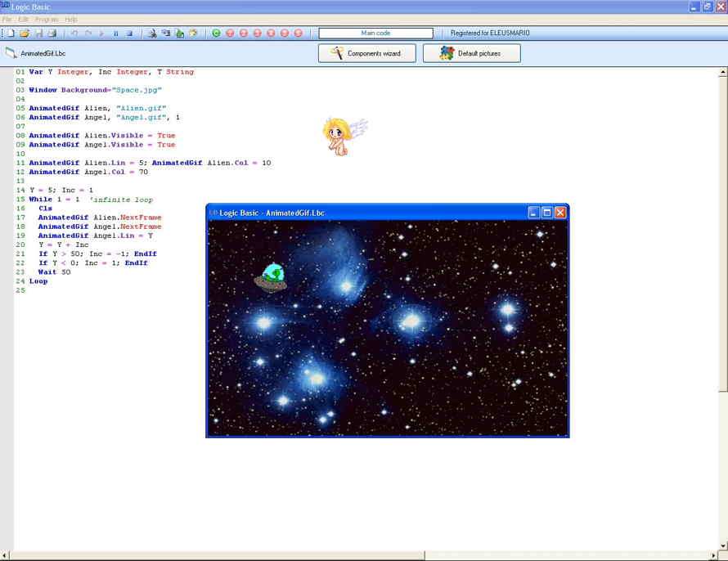Click the first red circle button beside the green one
Viewport: 728px width, 561px height.
click(230, 33)
